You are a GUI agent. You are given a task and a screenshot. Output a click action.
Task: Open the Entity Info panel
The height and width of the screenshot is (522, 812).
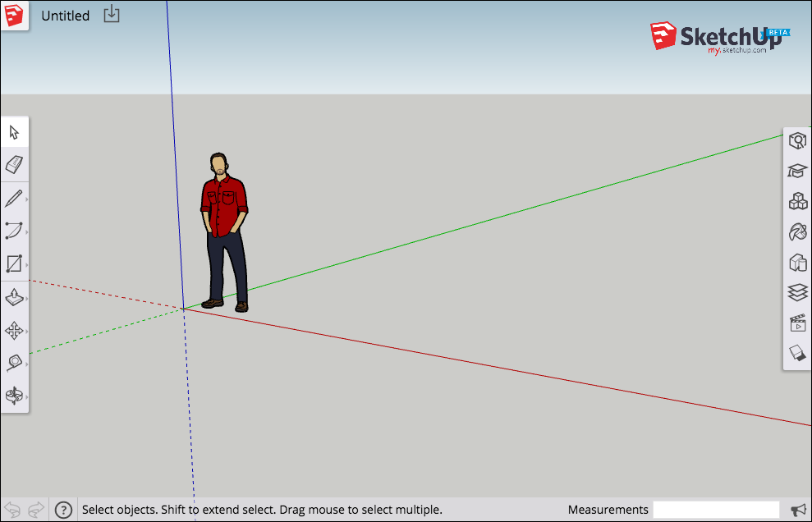click(797, 140)
